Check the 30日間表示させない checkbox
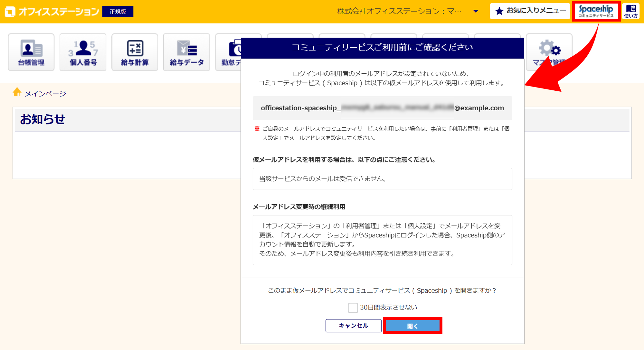The height and width of the screenshot is (350, 644). 353,308
